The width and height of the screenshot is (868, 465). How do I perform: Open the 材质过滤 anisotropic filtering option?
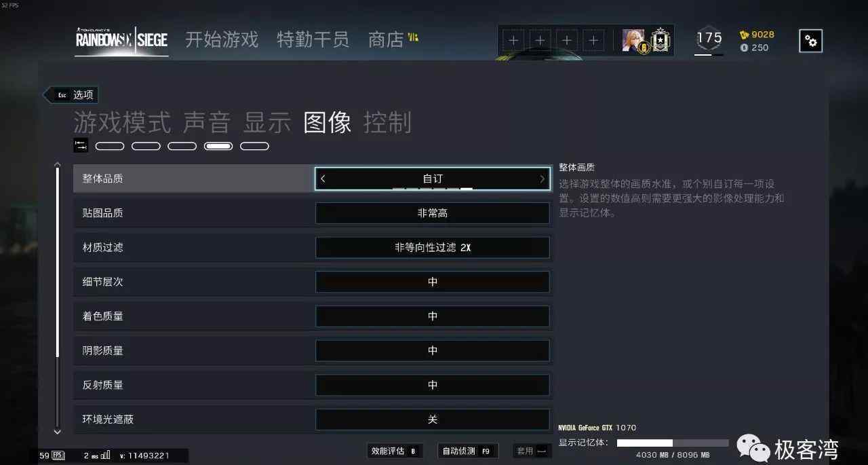[x=433, y=248]
